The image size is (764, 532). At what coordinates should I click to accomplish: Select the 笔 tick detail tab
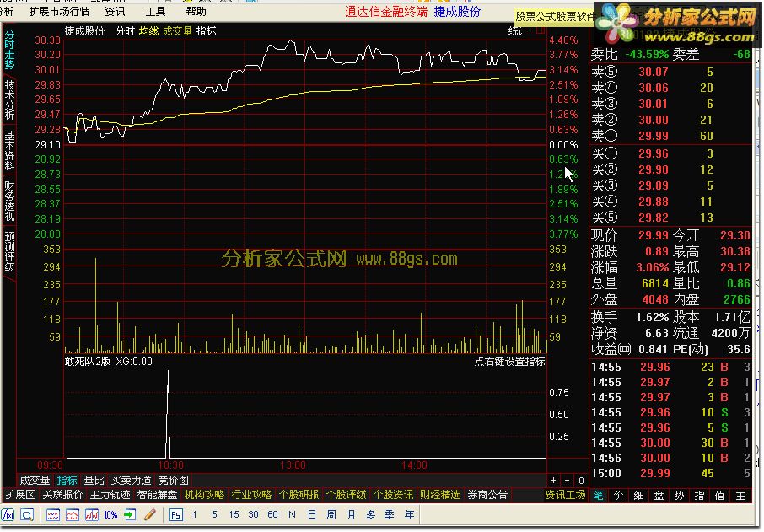click(599, 496)
